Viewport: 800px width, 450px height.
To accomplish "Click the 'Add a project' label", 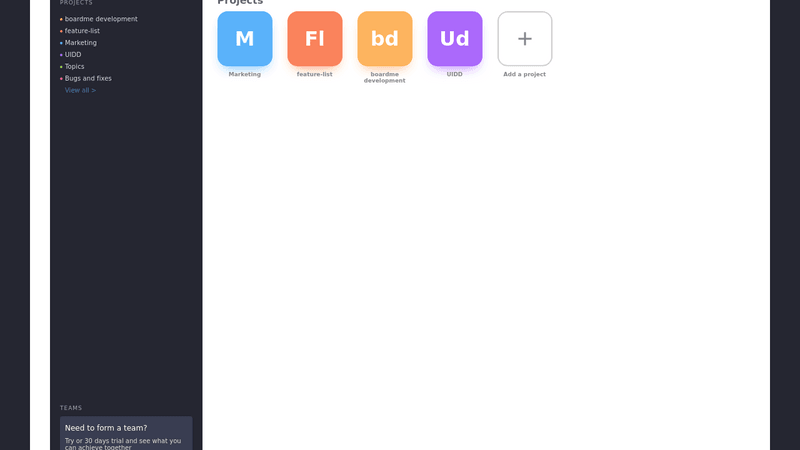I will pyautogui.click(x=524, y=74).
